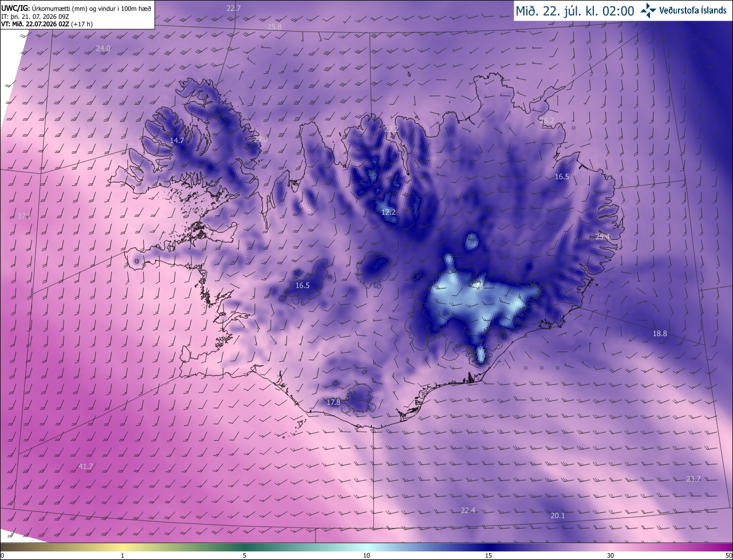Select the 14.7 value over the Westfjords
The width and height of the screenshot is (733, 560).
[177, 140]
